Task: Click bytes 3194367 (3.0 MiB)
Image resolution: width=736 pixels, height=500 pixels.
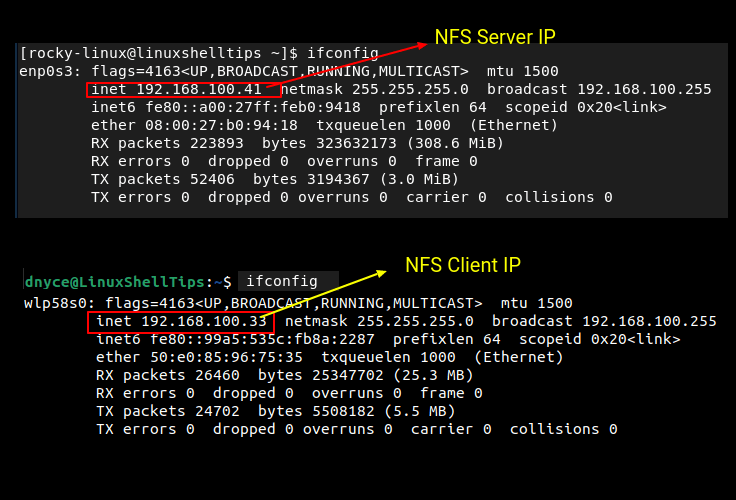Action: point(356,179)
